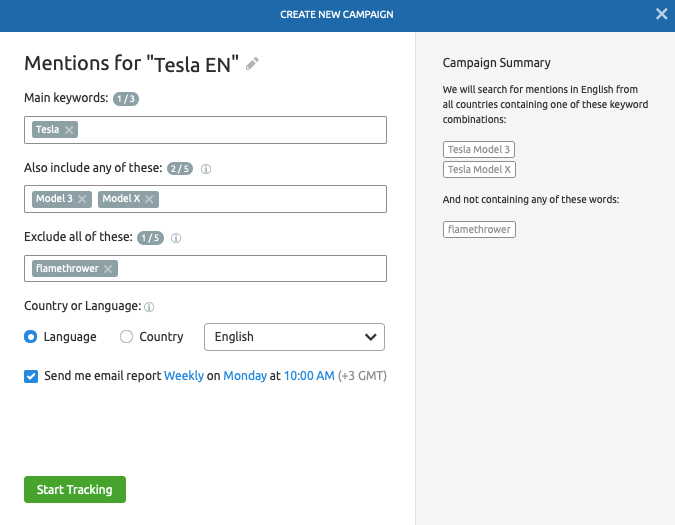
Task: Select the Country radio option
Action: 126,337
